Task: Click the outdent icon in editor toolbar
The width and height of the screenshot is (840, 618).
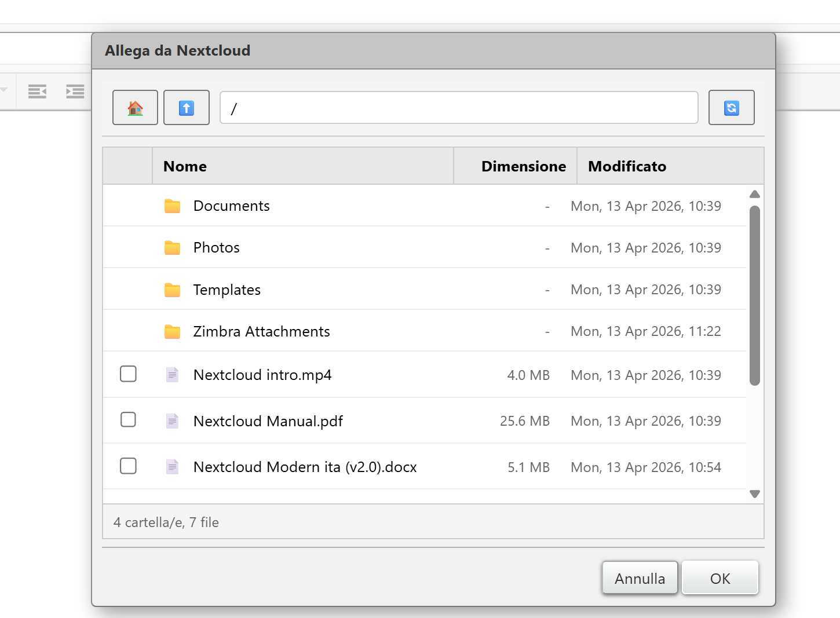Action: pyautogui.click(x=38, y=91)
